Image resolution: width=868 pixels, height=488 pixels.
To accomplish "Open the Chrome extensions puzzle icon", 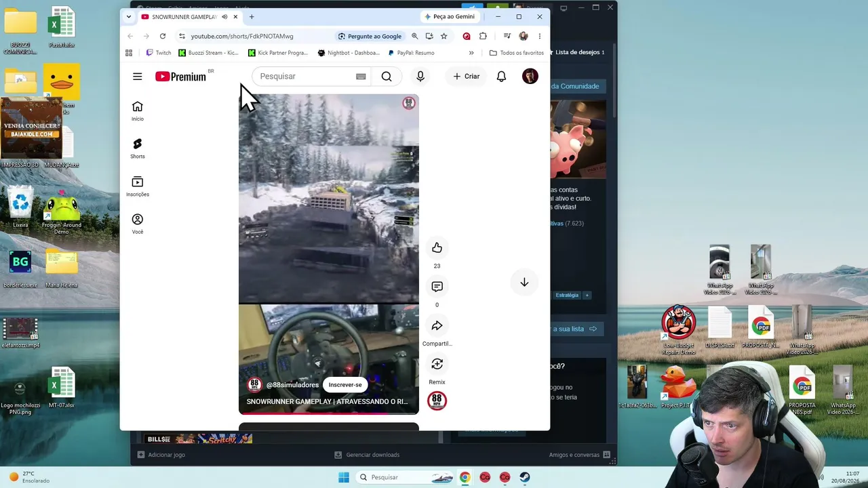I will pos(483,36).
